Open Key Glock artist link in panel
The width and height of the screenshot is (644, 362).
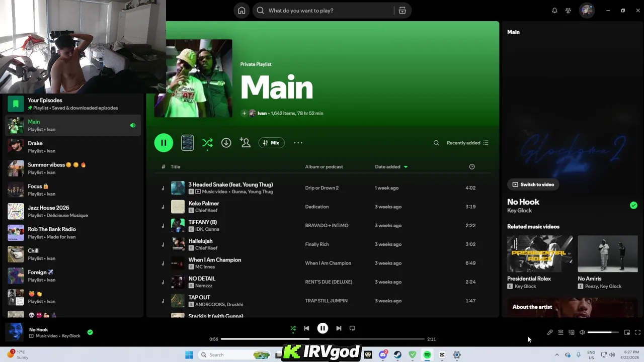519,211
